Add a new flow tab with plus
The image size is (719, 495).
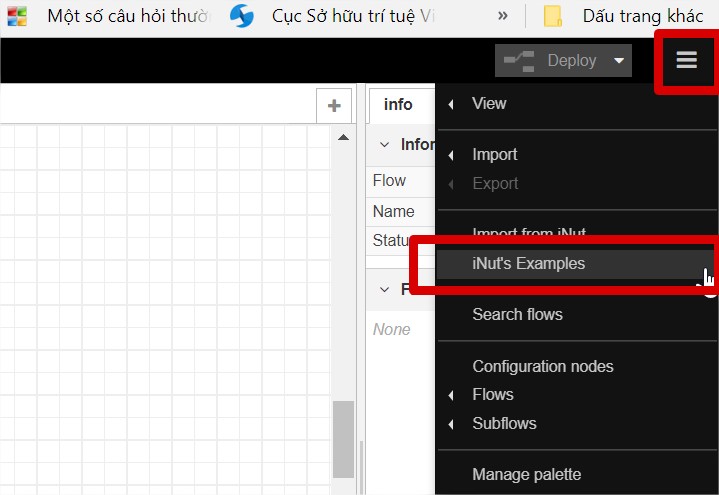[x=334, y=106]
